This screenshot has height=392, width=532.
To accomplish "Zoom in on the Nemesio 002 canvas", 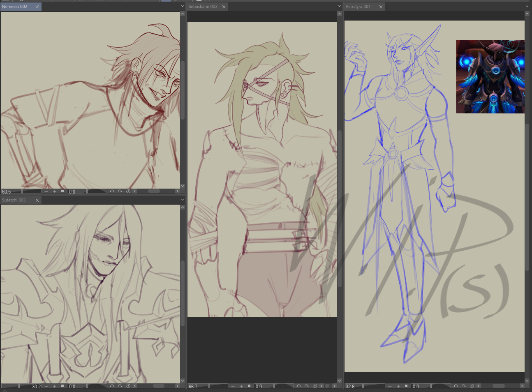I will pos(55,191).
